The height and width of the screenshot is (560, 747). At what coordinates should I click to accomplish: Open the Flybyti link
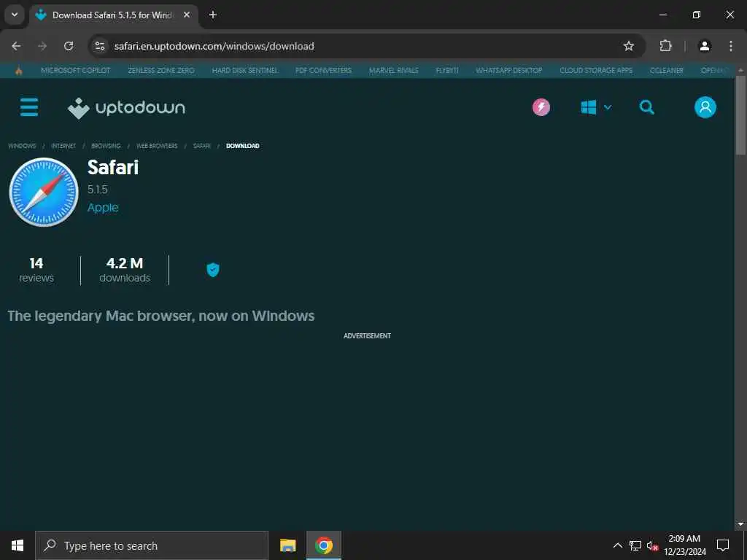(447, 71)
